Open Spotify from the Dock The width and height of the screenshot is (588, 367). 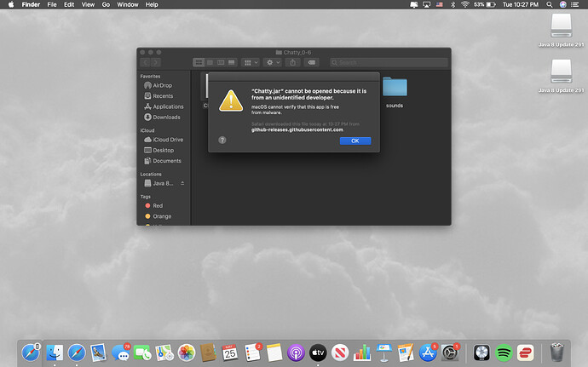click(x=504, y=353)
